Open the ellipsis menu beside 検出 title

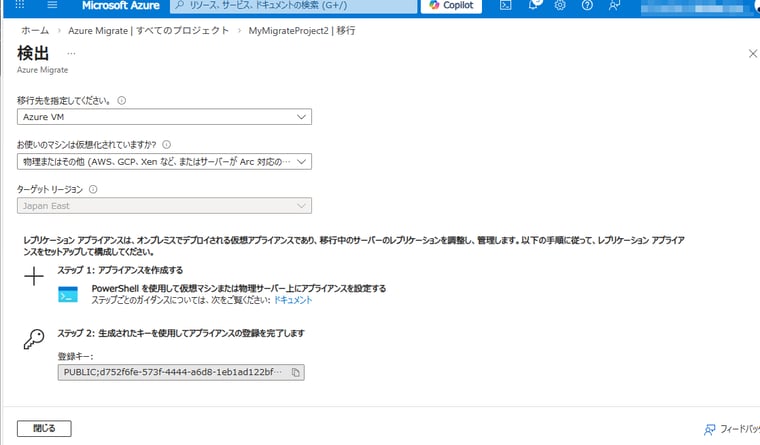pos(71,53)
